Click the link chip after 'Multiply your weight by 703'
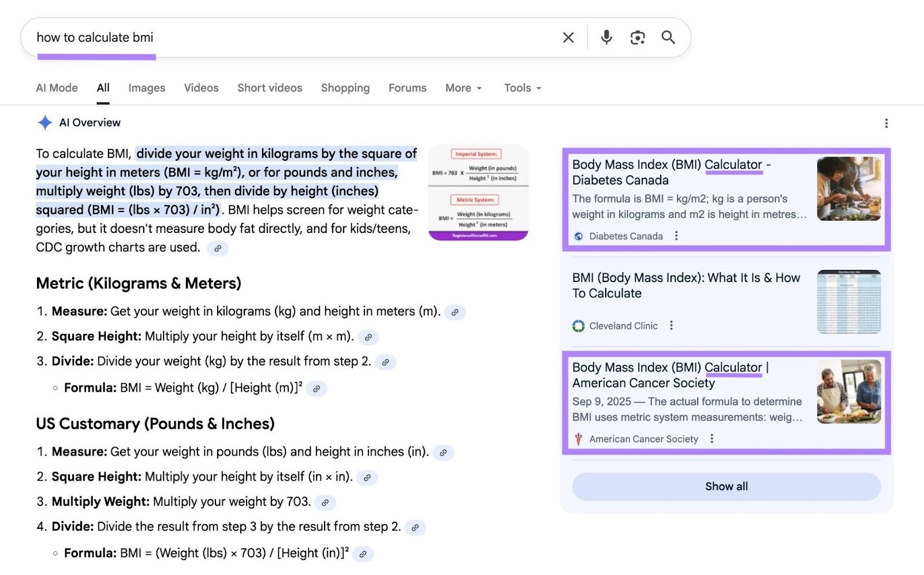 tap(326, 503)
